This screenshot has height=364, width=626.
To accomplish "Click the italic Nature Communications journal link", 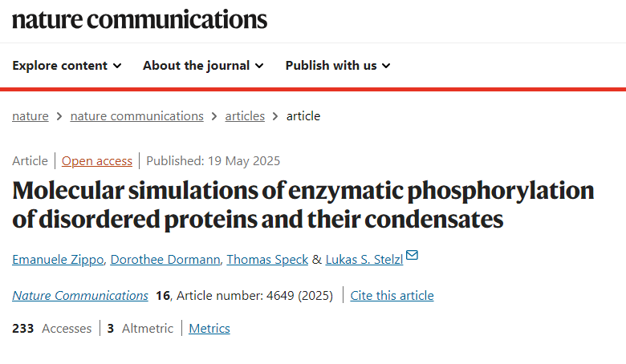I will [x=80, y=295].
